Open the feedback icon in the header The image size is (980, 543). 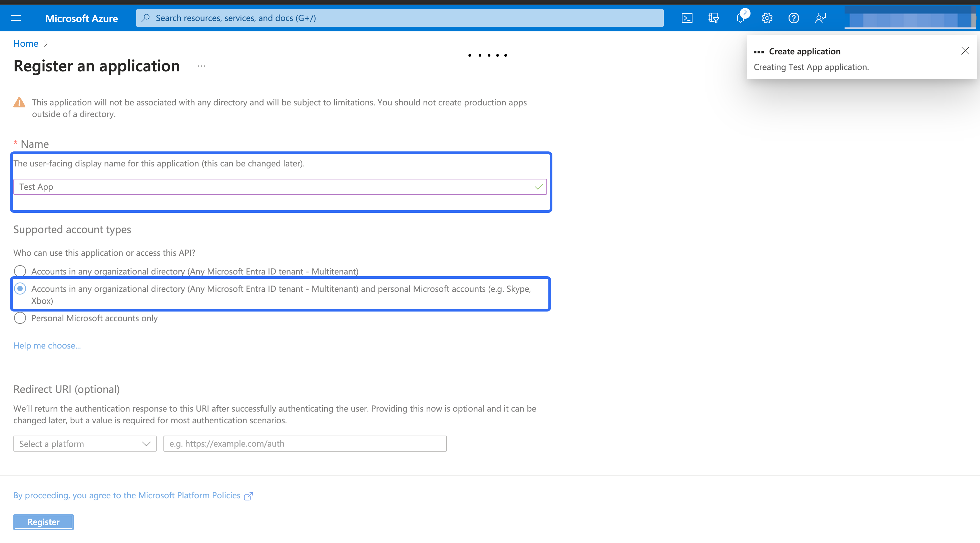[x=821, y=18]
